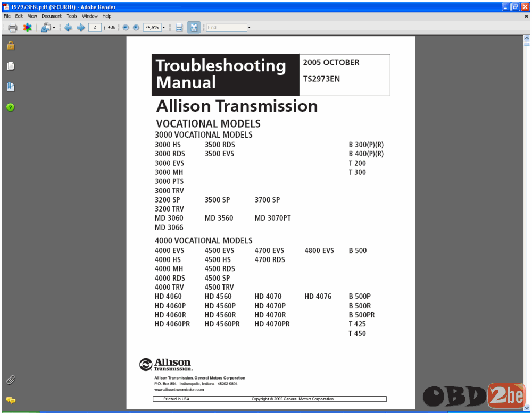Viewport: 532px width, 413px height.
Task: Open dropdown arrow next to search icon
Action: pyautogui.click(x=54, y=28)
